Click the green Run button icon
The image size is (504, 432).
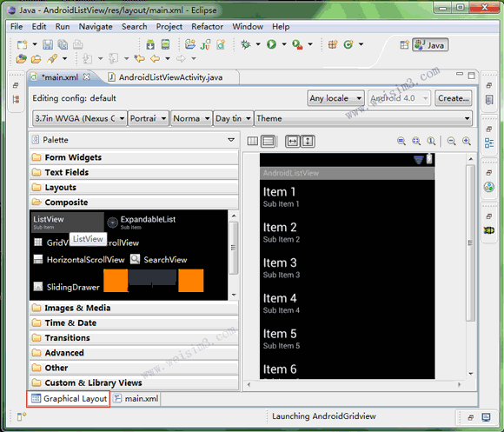coord(272,44)
